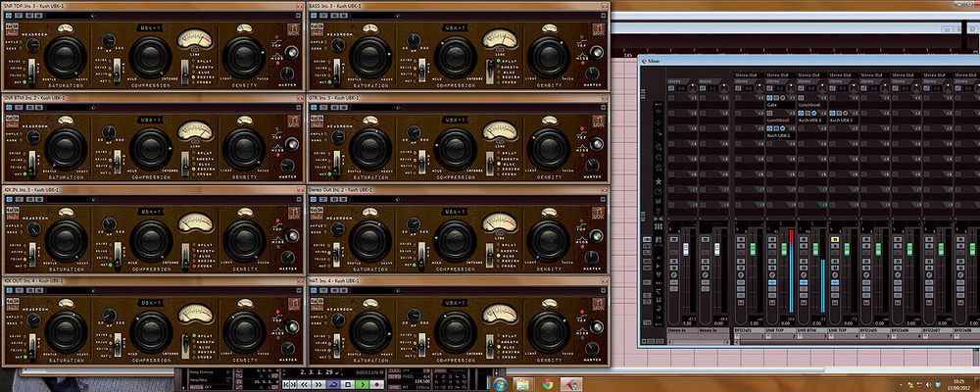Adjust the Headroom knob in SNR TOP plugin
Screen dimensions: 980x392
tap(32, 45)
